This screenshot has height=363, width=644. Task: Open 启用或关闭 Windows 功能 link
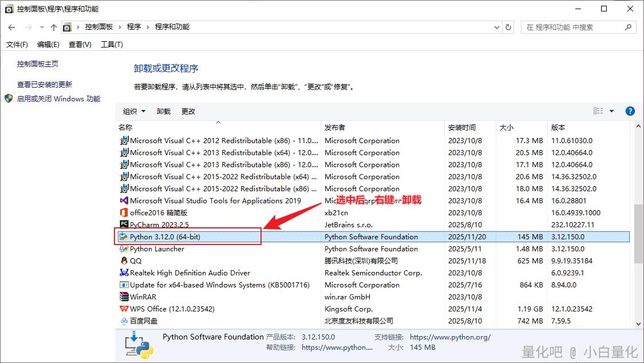[58, 98]
